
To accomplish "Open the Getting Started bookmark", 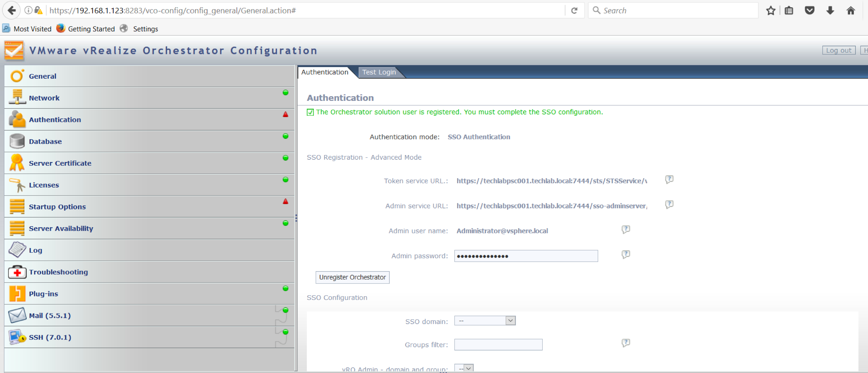I will pos(86,29).
